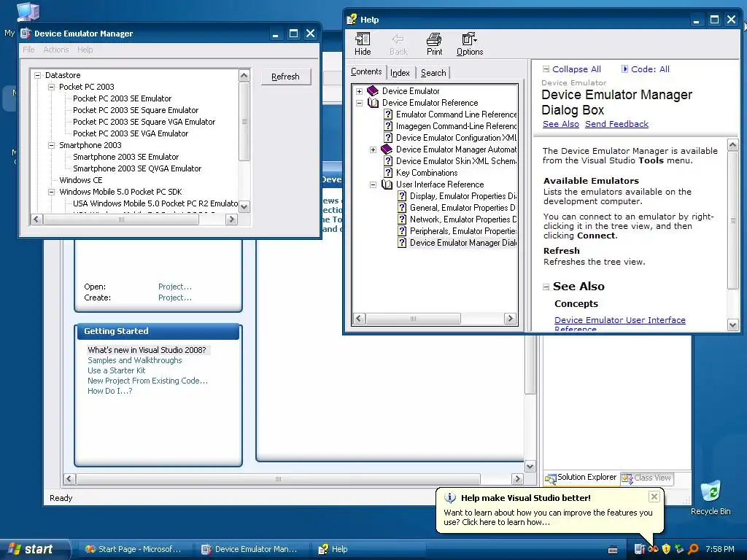This screenshot has height=560, width=747.
Task: Click the Device Emulator Manager title bar icon
Action: [x=26, y=34]
